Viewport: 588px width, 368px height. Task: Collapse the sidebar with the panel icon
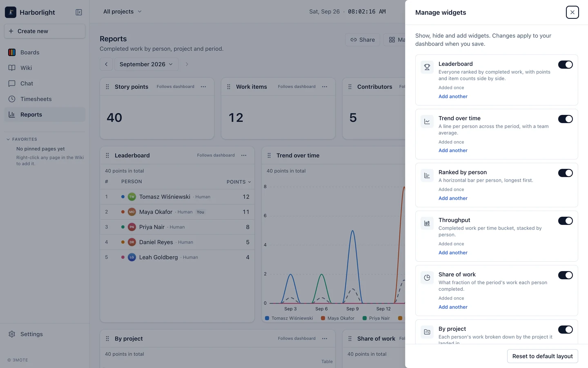coord(79,12)
